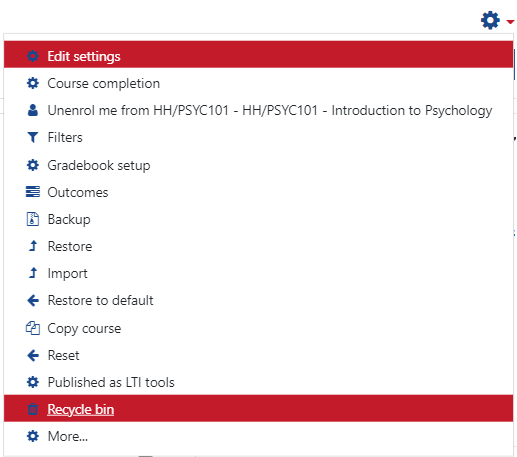The height and width of the screenshot is (457, 517).
Task: Open the Outcomes menu item
Action: point(258,192)
